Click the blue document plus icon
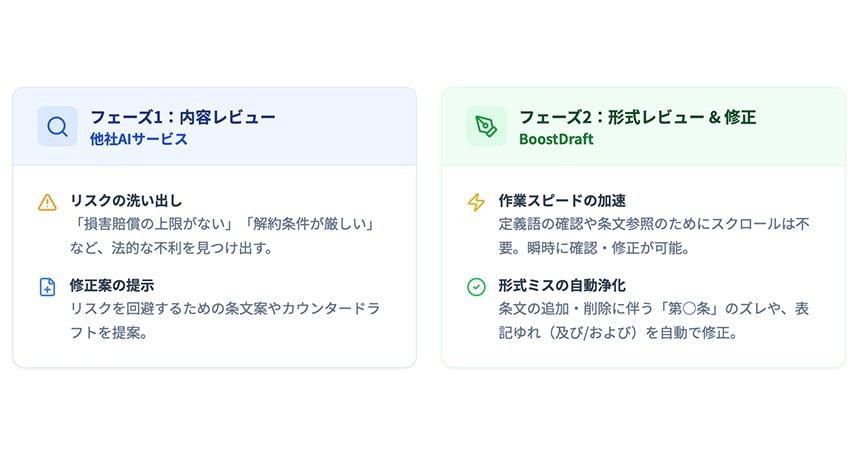Screen dimensions: 860x450 click(x=47, y=287)
